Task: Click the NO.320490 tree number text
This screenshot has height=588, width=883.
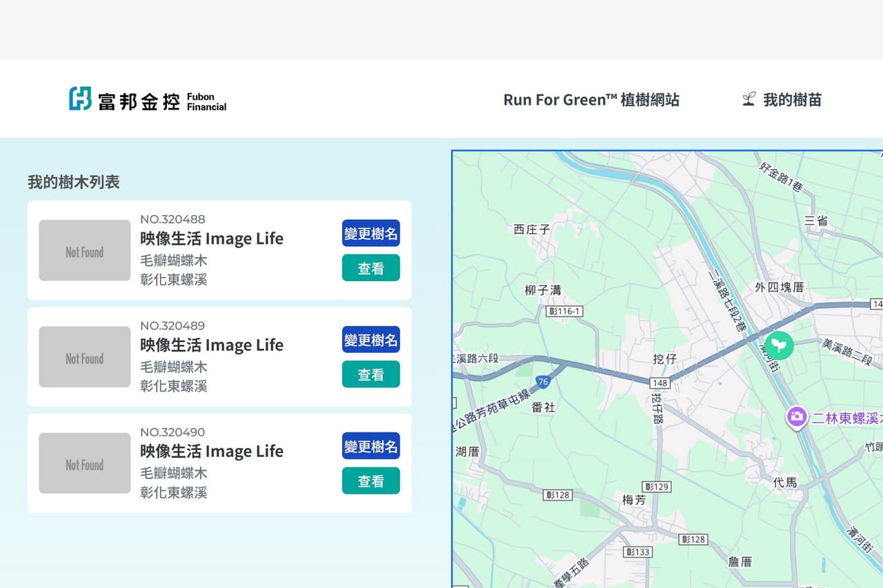Action: point(172,432)
